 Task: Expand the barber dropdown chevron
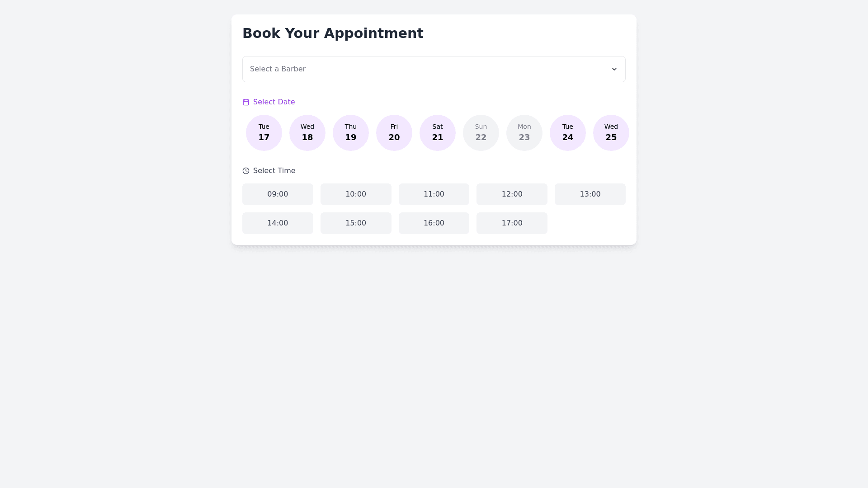click(x=614, y=69)
